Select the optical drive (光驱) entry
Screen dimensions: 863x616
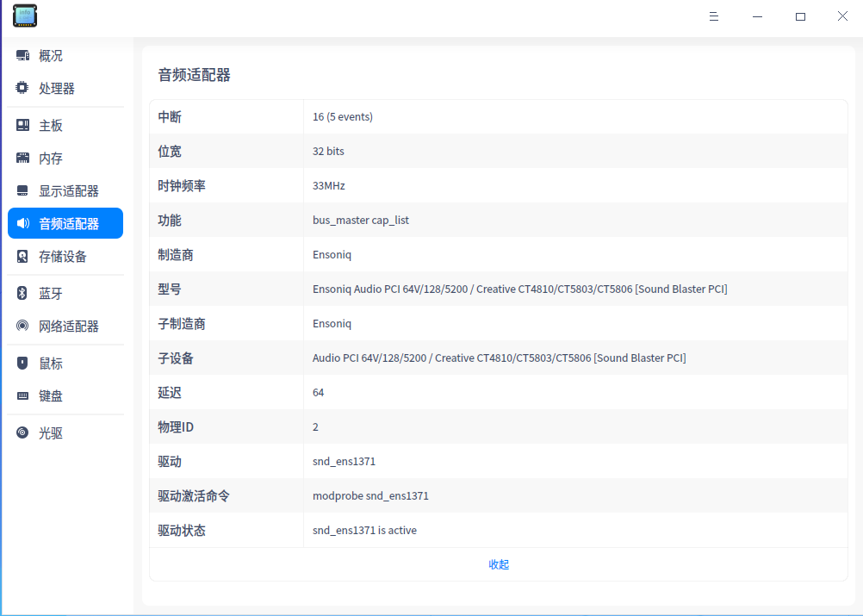50,433
